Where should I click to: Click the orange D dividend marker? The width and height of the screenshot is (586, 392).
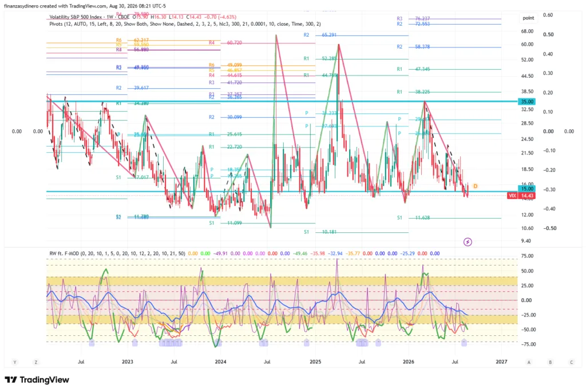coord(476,186)
